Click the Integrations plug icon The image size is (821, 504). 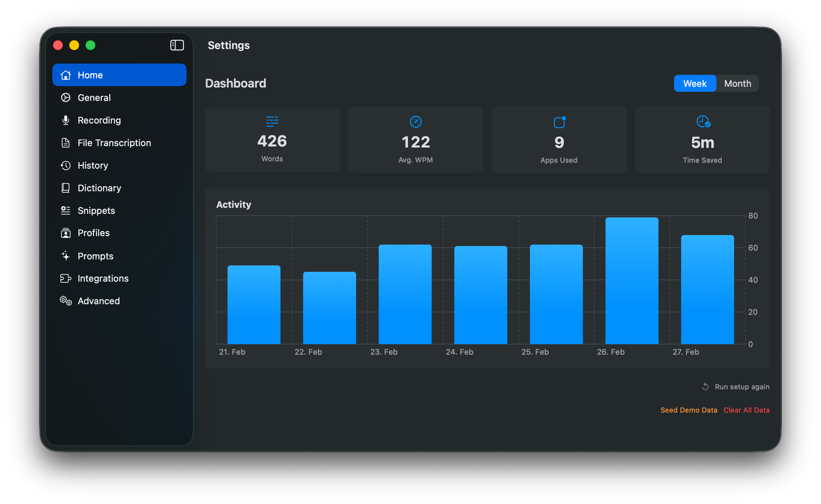[x=66, y=278]
